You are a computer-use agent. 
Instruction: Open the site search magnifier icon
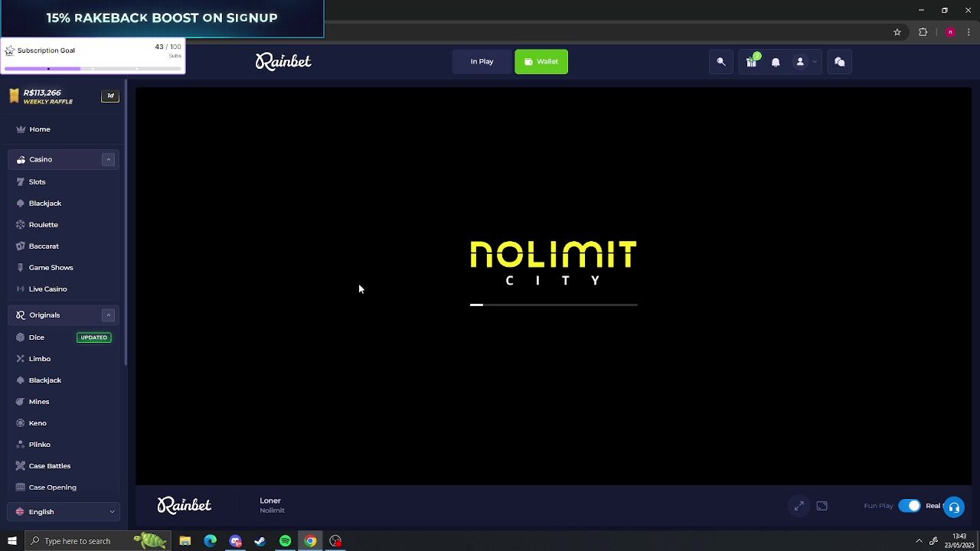coord(721,62)
